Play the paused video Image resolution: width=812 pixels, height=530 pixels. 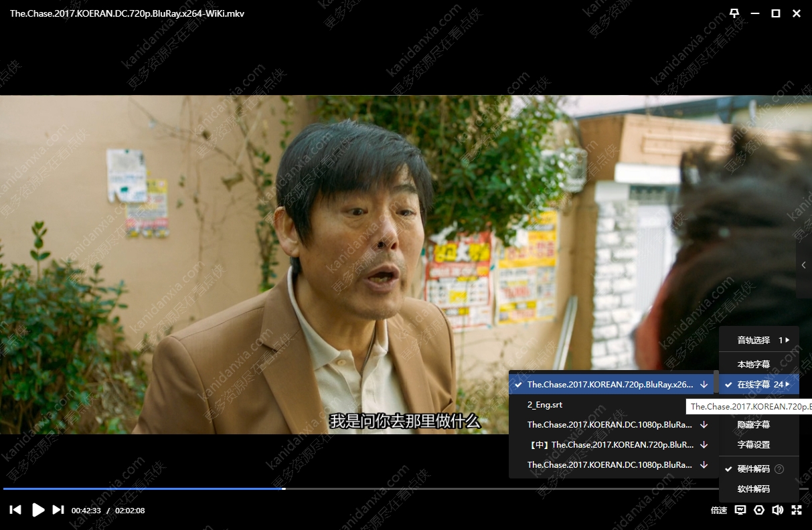point(38,510)
